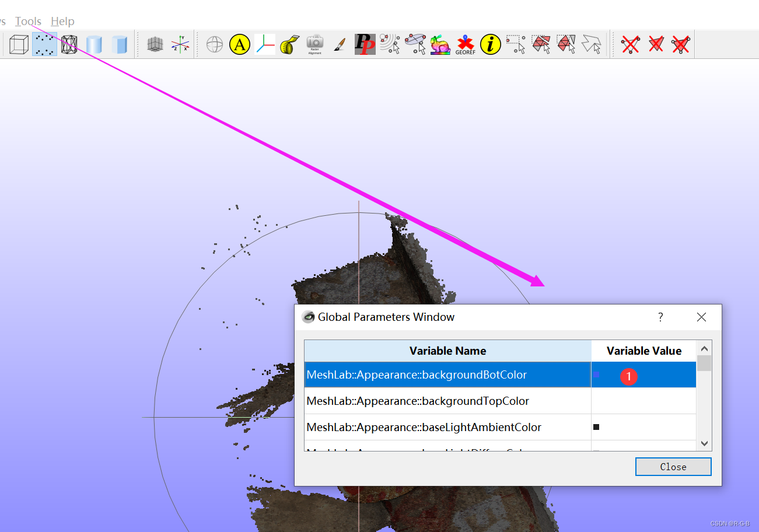Click the baseLightAmbientColor dark color swatch

596,427
